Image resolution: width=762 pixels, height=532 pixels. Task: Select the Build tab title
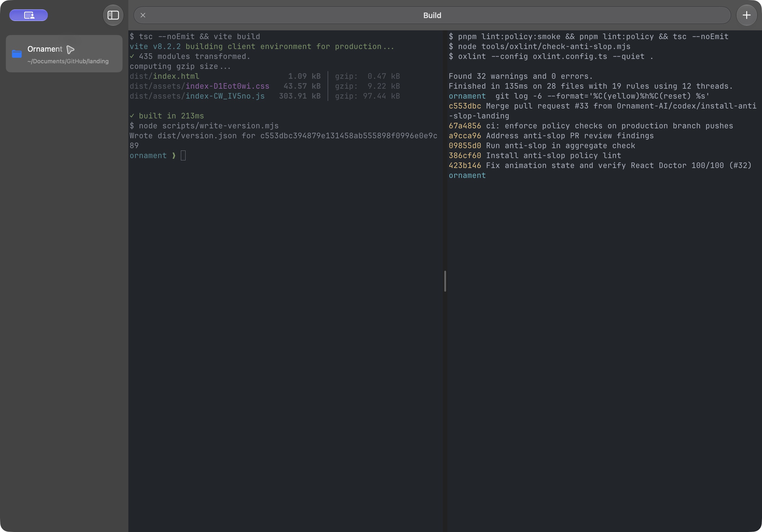[x=432, y=15]
